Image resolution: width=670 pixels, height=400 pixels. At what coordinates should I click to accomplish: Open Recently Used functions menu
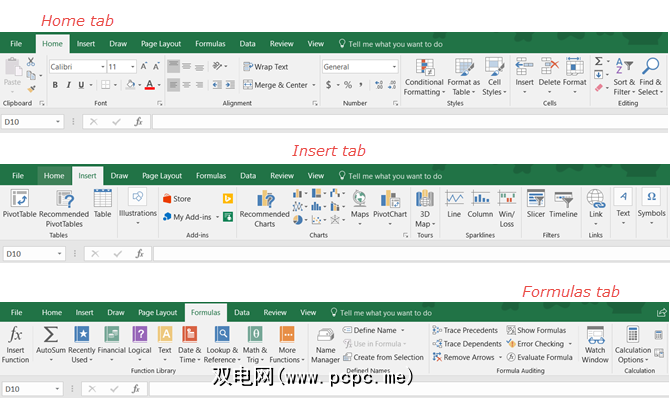82,344
